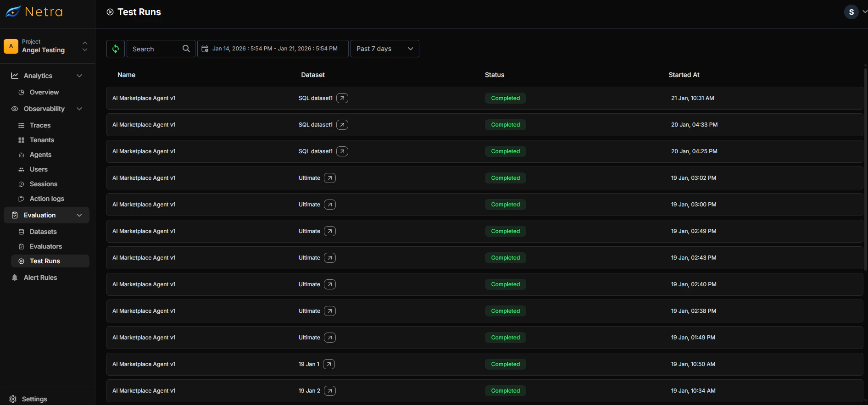Click the Analytics chart icon
This screenshot has width=868, height=405.
pyautogui.click(x=15, y=76)
